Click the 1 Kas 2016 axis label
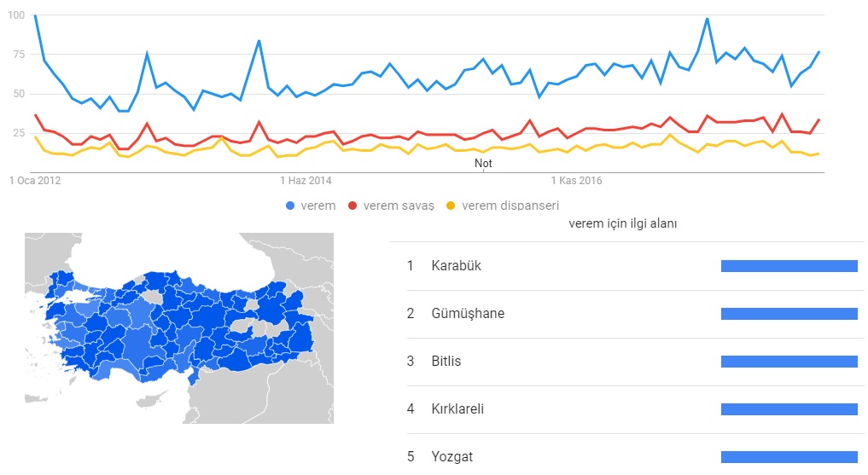 tap(576, 180)
